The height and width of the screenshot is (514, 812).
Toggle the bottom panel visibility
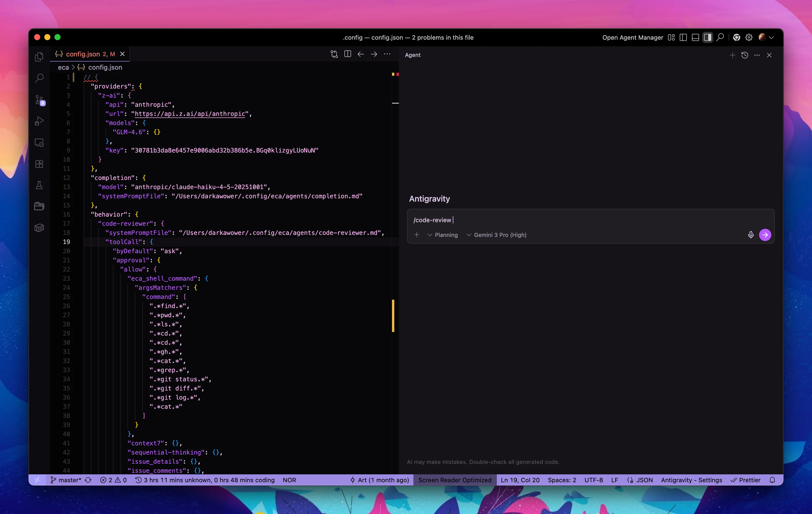coord(695,37)
